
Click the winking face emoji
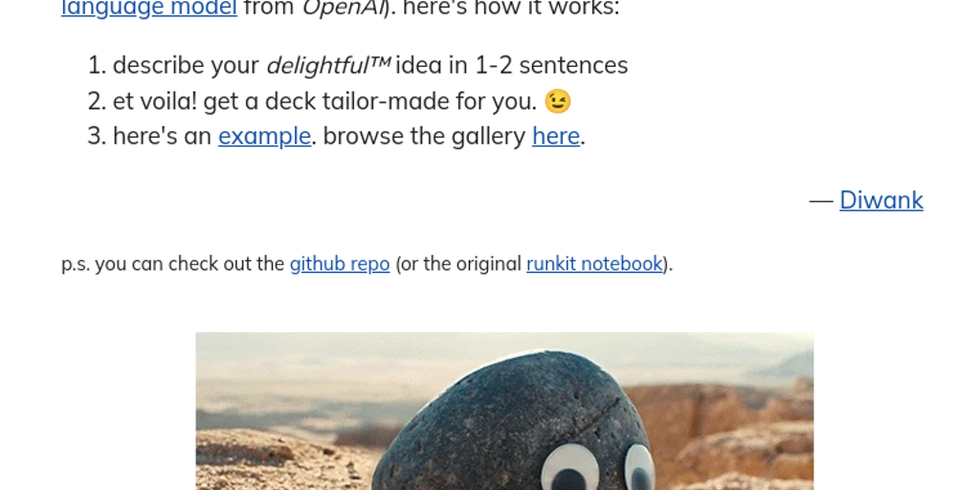[x=558, y=101]
